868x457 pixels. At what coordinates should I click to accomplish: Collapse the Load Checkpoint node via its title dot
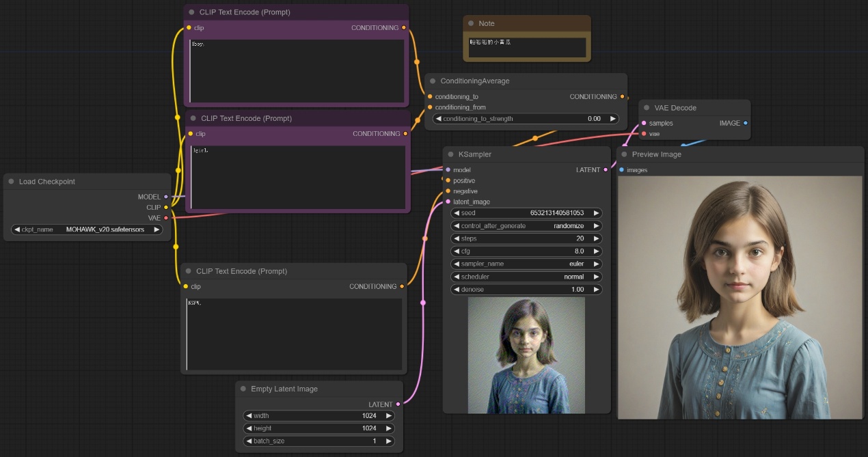pyautogui.click(x=12, y=182)
